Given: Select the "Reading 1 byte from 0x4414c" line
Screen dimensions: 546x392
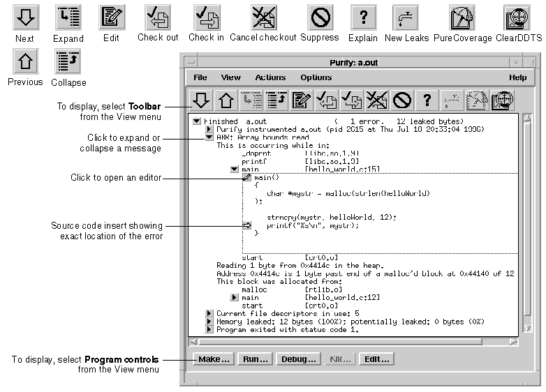Looking at the screenshot, I should pos(300,265).
